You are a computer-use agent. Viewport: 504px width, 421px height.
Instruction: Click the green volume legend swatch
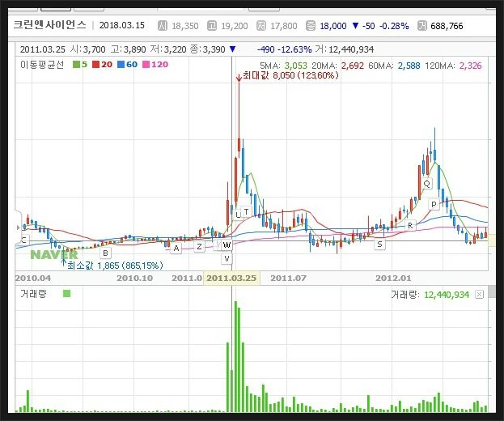[x=66, y=293]
